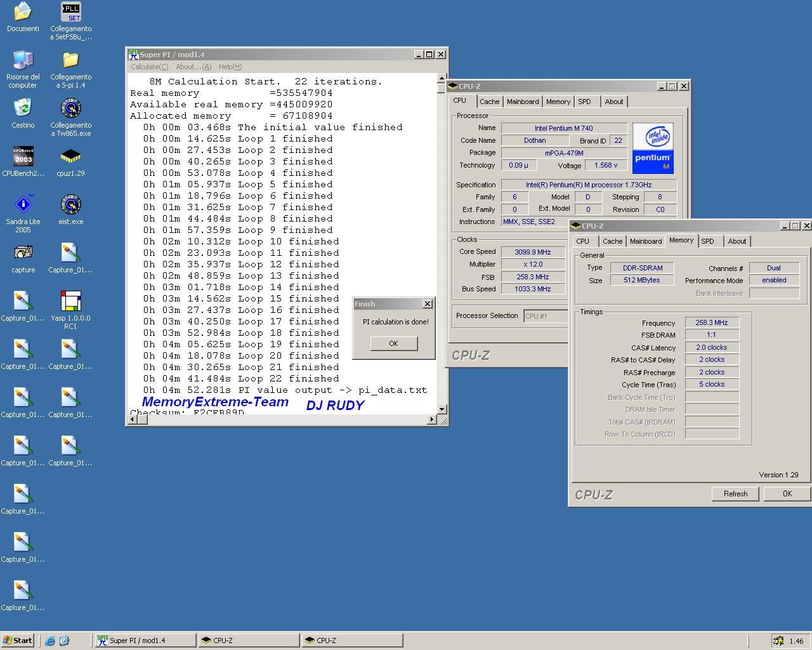812x650 pixels.
Task: Switch to Mainboard tab in front CPU-Z window
Action: point(646,241)
